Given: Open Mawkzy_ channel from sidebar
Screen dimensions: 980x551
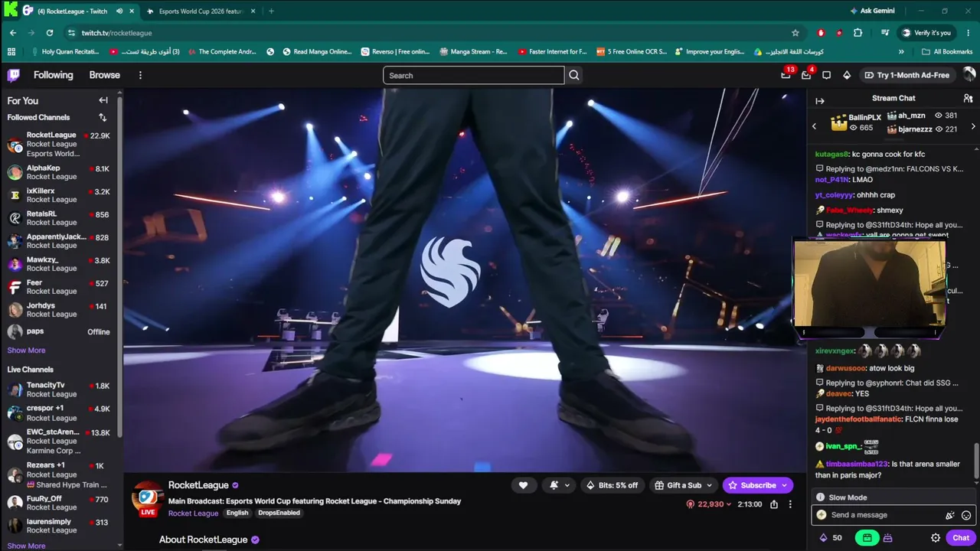Looking at the screenshot, I should point(60,264).
